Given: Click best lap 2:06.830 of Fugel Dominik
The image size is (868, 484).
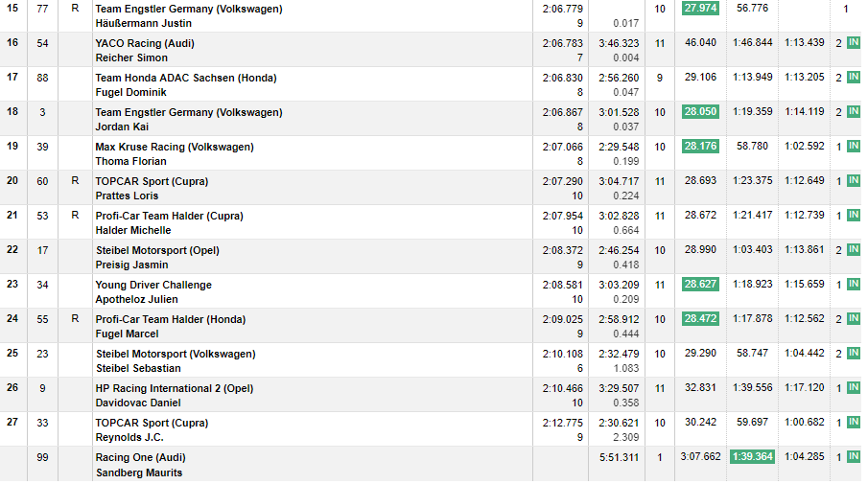Looking at the screenshot, I should click(561, 78).
